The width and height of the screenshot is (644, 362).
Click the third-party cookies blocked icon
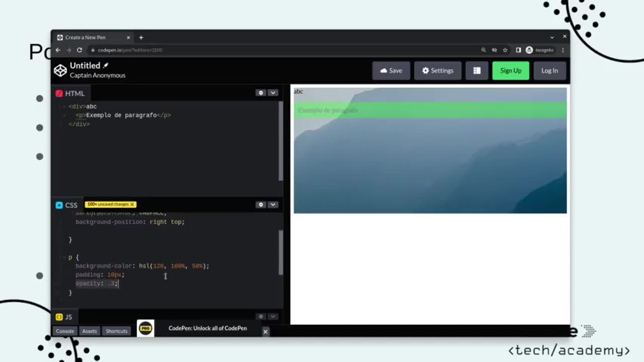tap(494, 50)
